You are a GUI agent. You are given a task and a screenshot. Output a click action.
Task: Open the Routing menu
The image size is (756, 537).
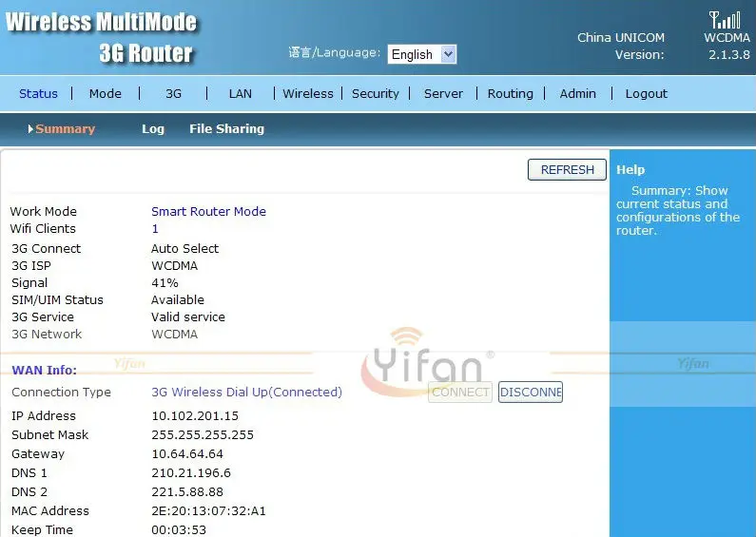[x=510, y=93]
